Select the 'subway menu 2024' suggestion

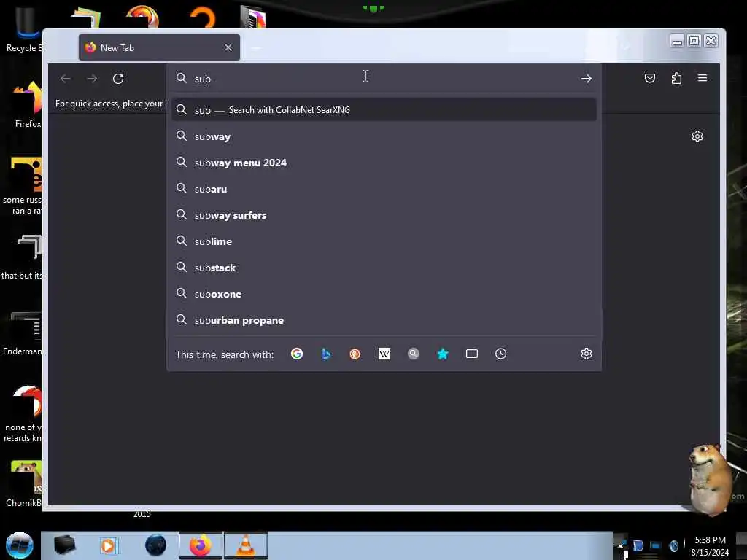point(384,163)
